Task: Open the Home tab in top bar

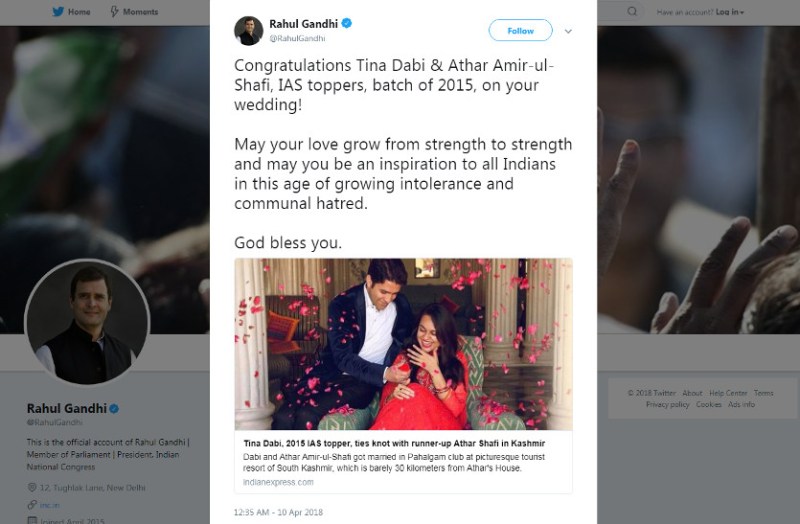Action: [x=79, y=12]
